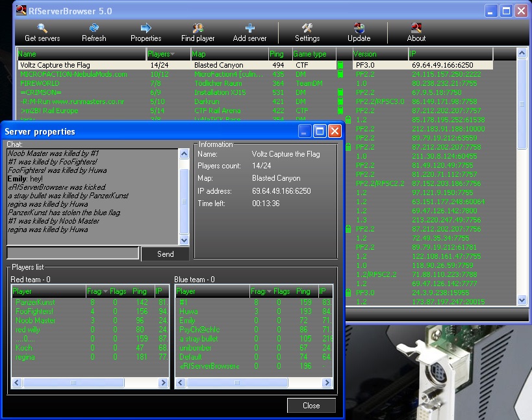The width and height of the screenshot is (532, 420).
Task: Click the Get servers toolbar icon
Action: [x=42, y=28]
